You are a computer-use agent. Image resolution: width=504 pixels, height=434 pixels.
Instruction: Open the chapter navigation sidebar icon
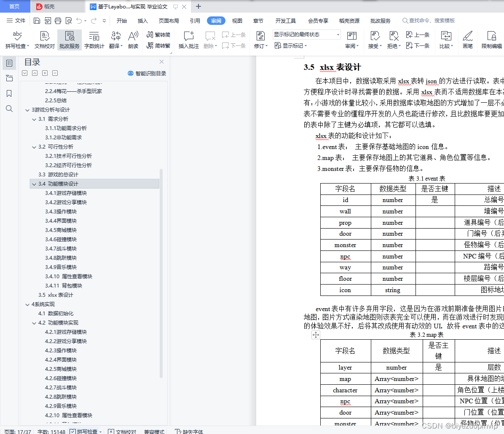click(9, 78)
